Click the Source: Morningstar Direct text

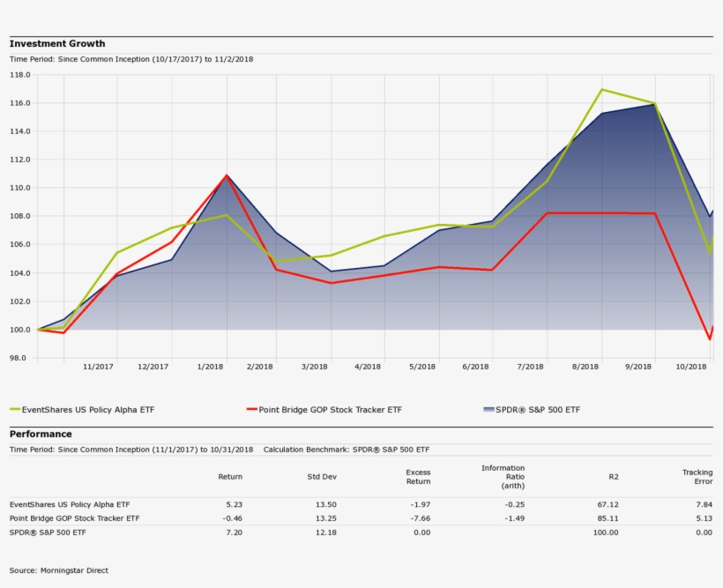(x=59, y=570)
